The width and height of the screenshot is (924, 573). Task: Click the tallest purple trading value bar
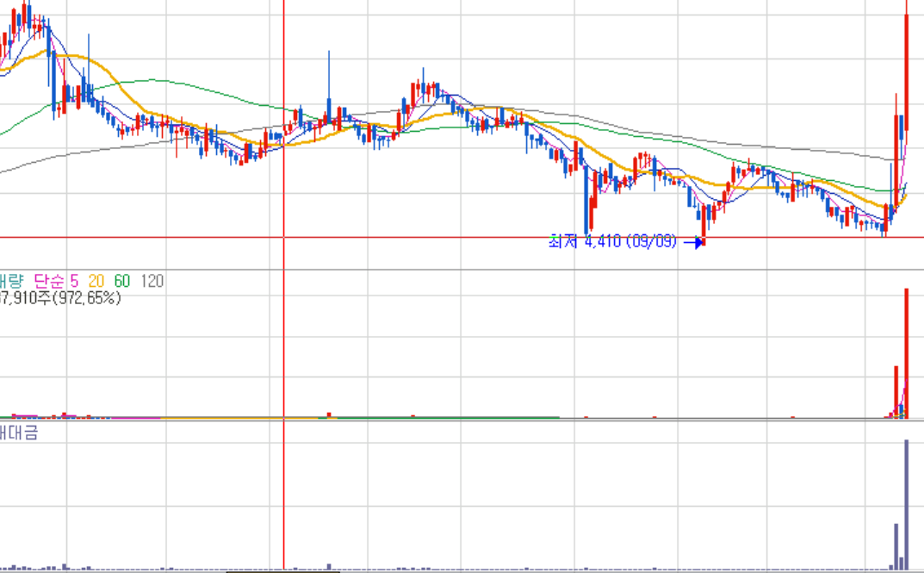[x=906, y=505]
